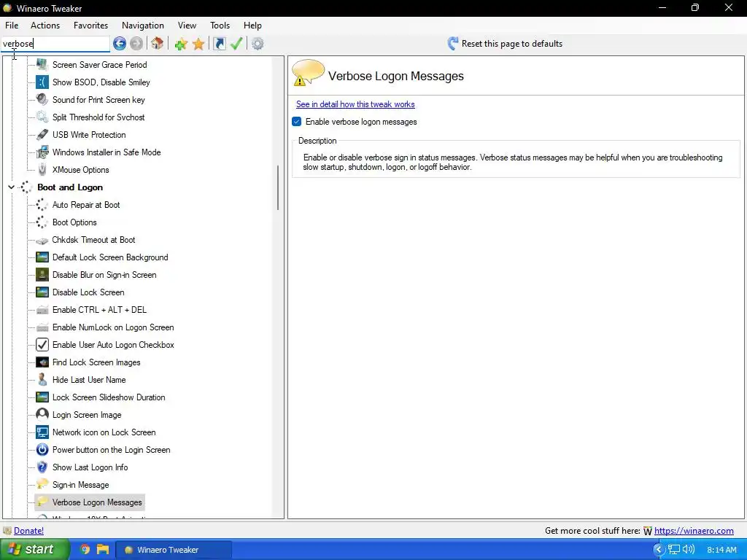Image resolution: width=747 pixels, height=560 pixels.
Task: Open the gold star favorites icon
Action: pyautogui.click(x=198, y=44)
